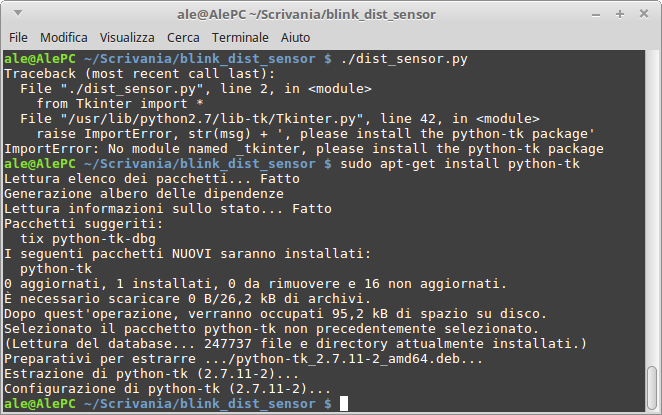Open the File menu
The height and width of the screenshot is (415, 662).
[x=18, y=38]
